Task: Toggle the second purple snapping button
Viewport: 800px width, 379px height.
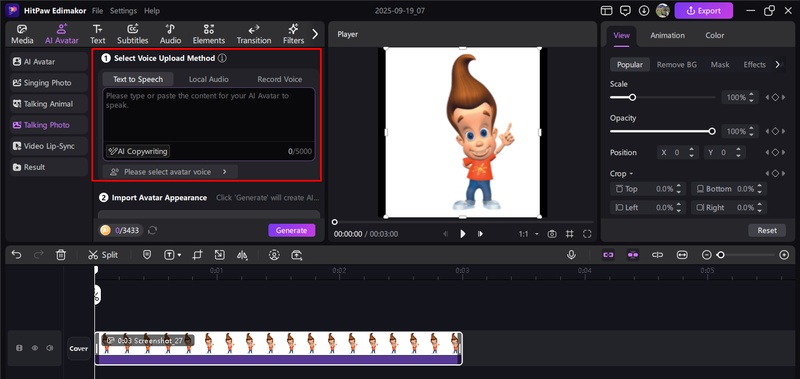Action: pyautogui.click(x=633, y=255)
